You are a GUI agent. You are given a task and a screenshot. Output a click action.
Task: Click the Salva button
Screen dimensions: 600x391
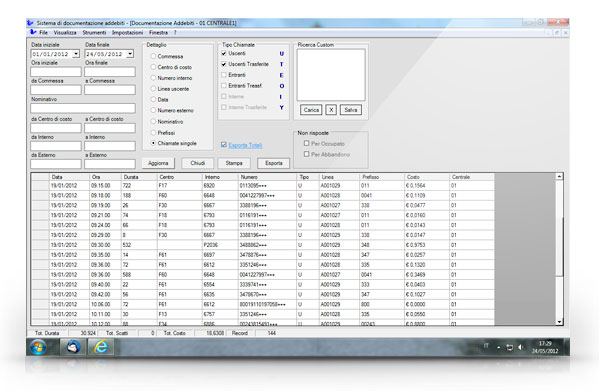point(351,110)
